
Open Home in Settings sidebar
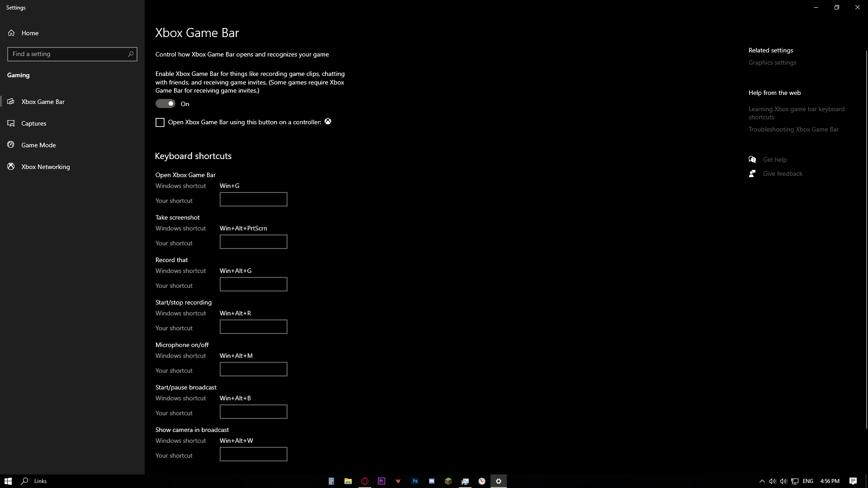72,33
